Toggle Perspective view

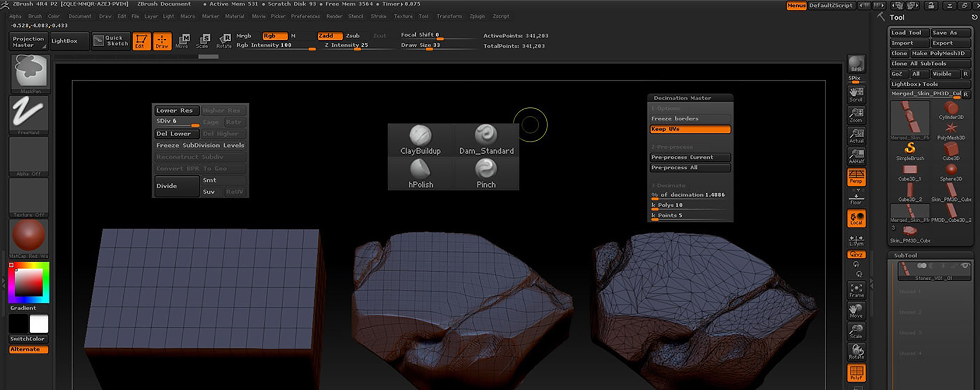pyautogui.click(x=856, y=177)
